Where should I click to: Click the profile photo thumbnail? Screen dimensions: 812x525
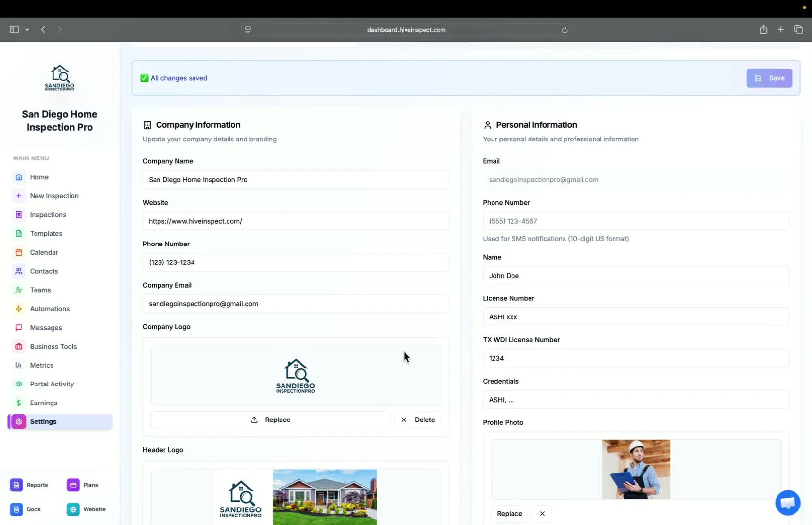[x=636, y=470]
